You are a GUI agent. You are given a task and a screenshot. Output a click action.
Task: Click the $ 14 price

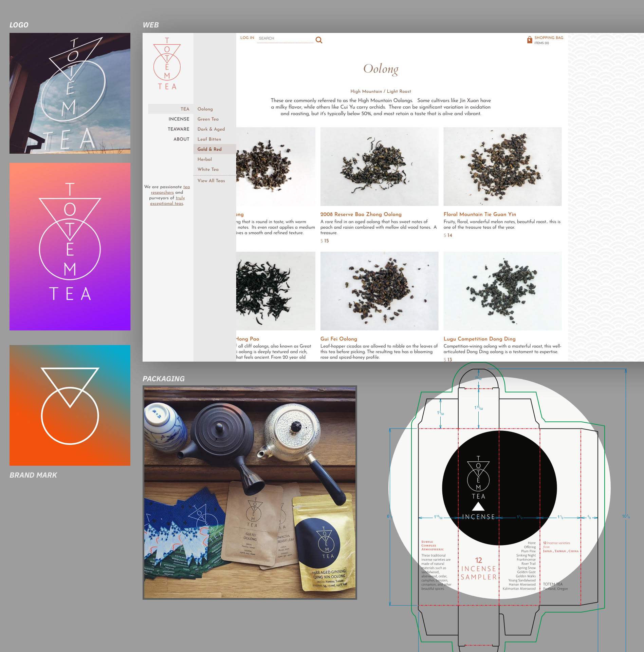(448, 235)
